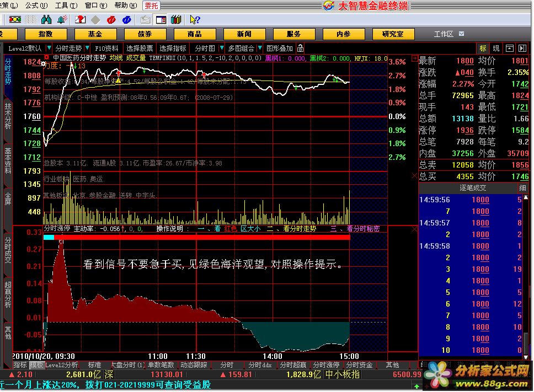Select the 超赢分析 side tab
The image size is (534, 392).
coord(8,294)
